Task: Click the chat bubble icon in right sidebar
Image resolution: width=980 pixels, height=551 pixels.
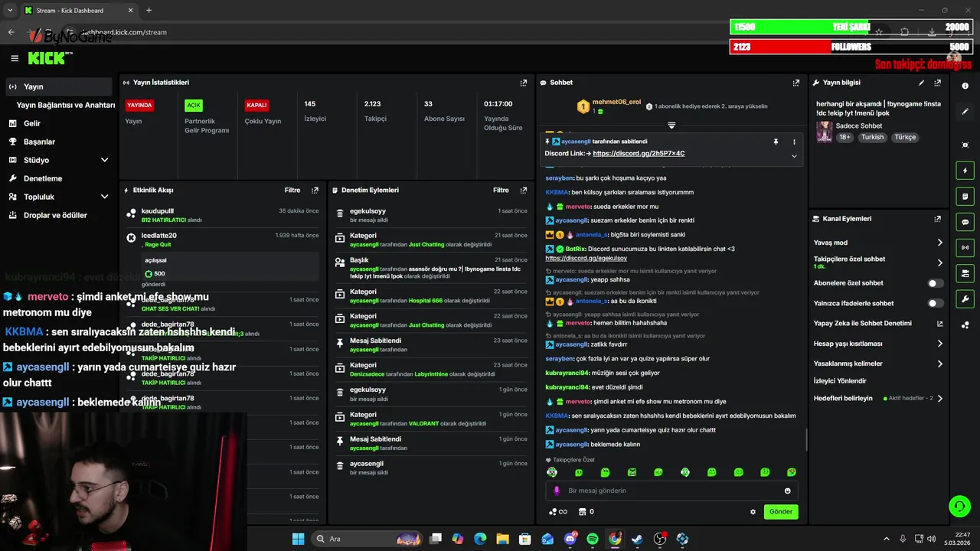Action: 965,222
